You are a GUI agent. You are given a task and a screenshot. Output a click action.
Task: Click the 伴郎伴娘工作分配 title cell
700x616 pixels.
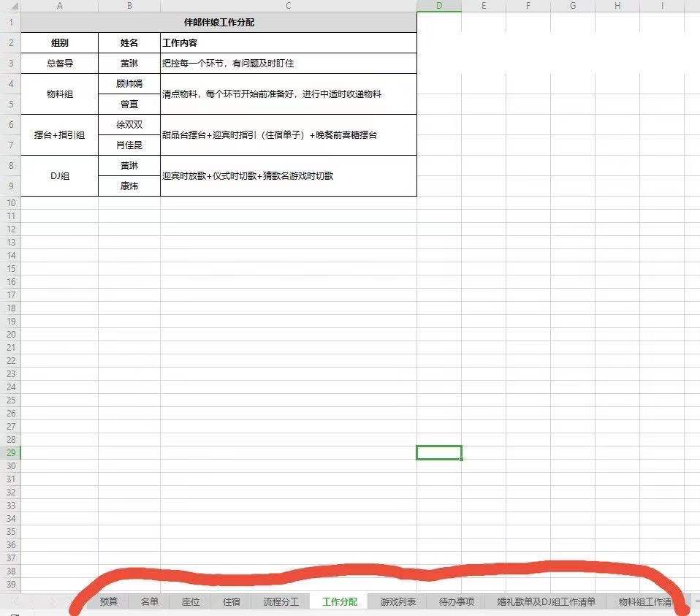tap(218, 23)
